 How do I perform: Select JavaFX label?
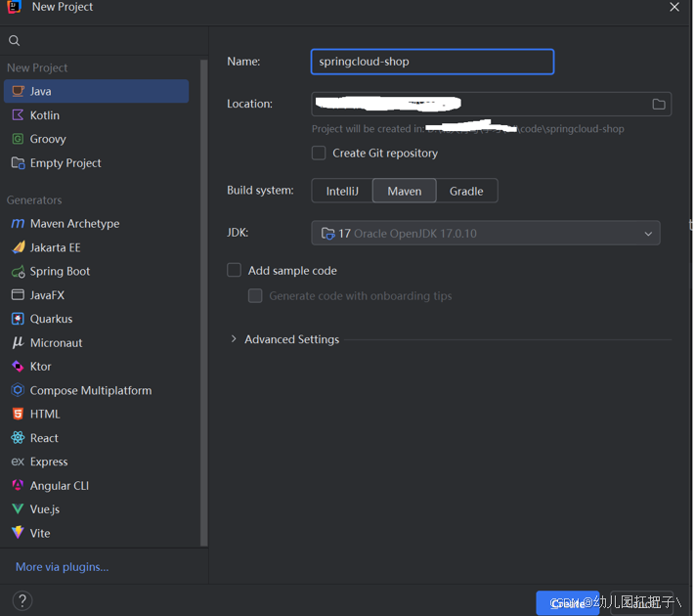[47, 295]
